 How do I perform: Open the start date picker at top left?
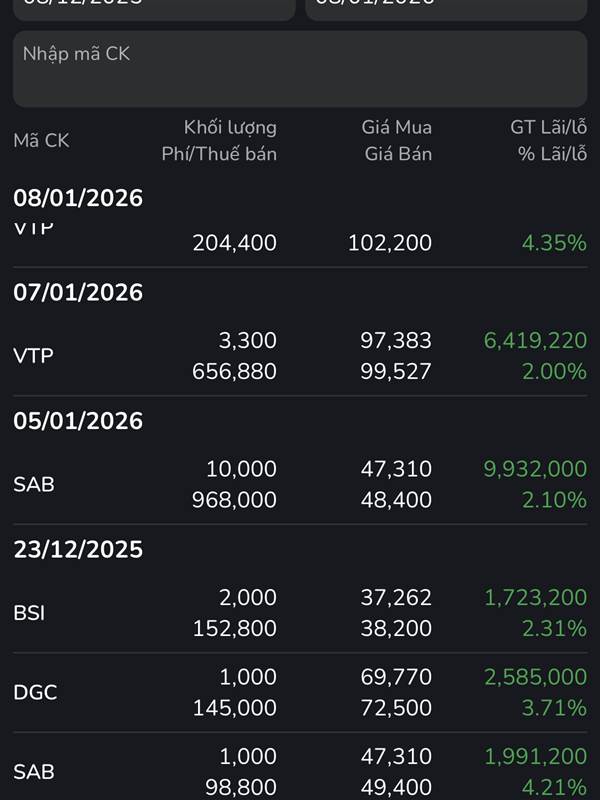[153, 8]
